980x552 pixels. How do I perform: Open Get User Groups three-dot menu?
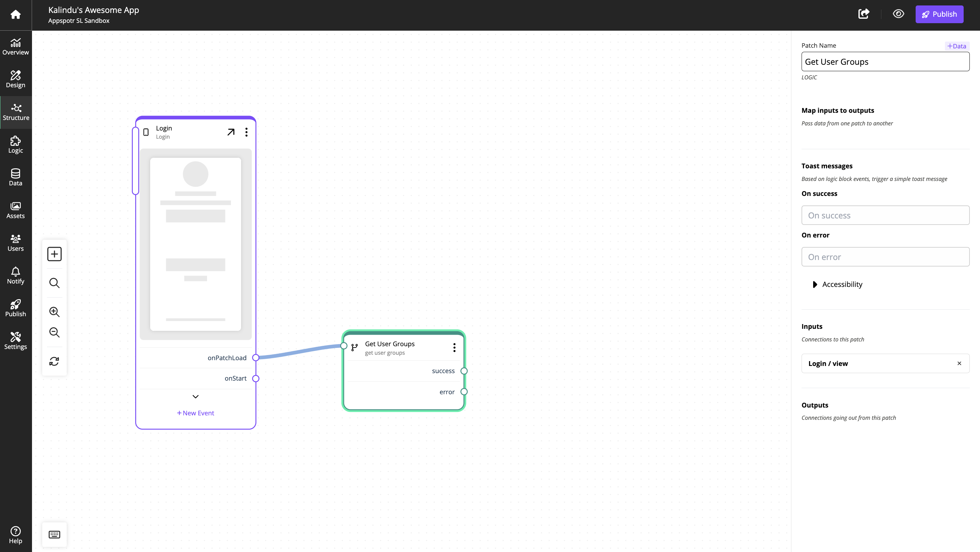pos(455,347)
